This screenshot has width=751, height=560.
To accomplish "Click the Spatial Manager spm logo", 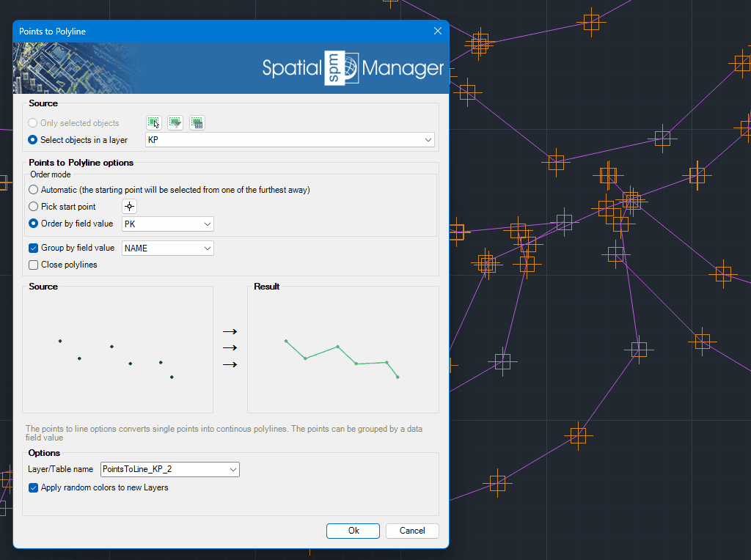I will click(342, 68).
